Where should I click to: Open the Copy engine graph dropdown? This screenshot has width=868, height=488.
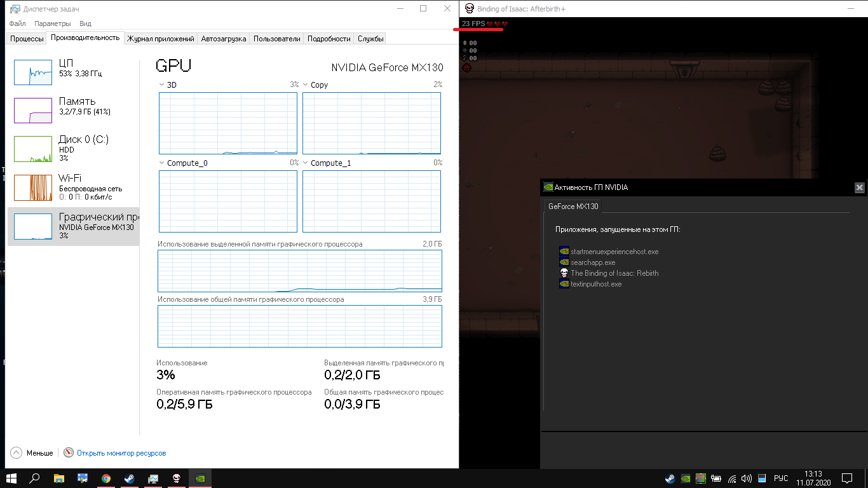[306, 85]
